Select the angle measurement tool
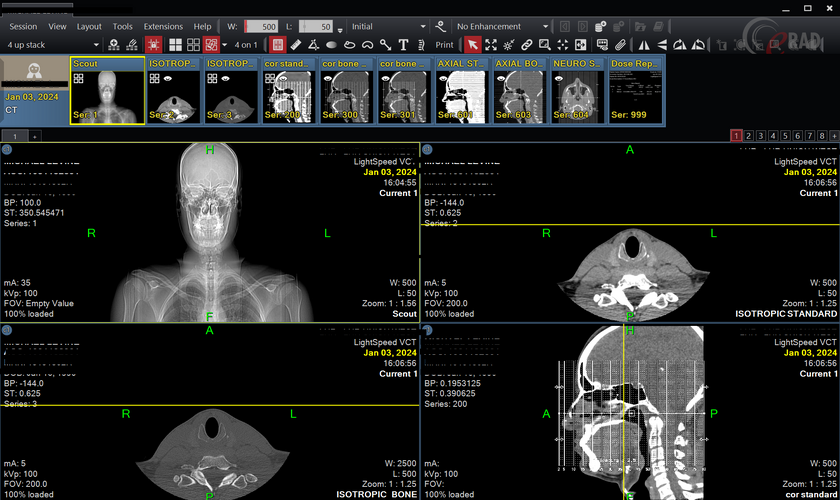 click(x=313, y=45)
